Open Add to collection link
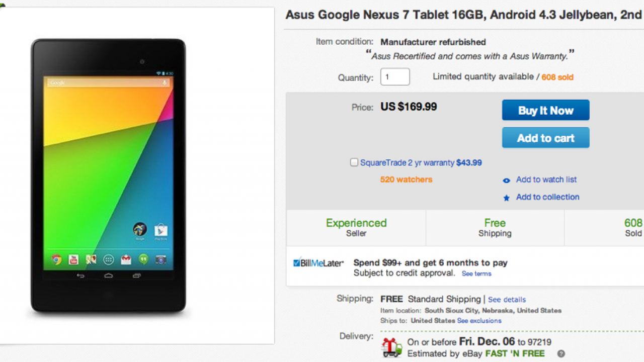Screen dimensions: 644x362 (x=547, y=197)
